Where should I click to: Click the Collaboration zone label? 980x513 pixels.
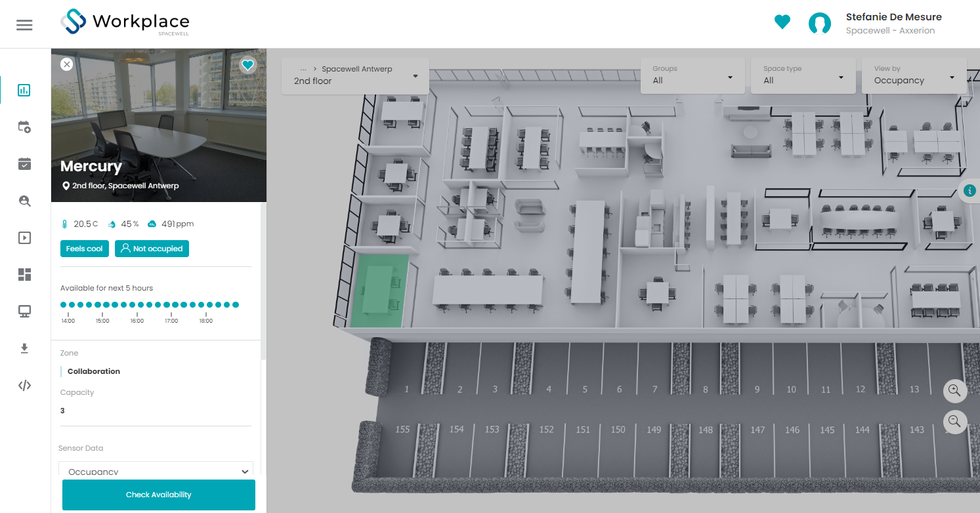coord(94,371)
